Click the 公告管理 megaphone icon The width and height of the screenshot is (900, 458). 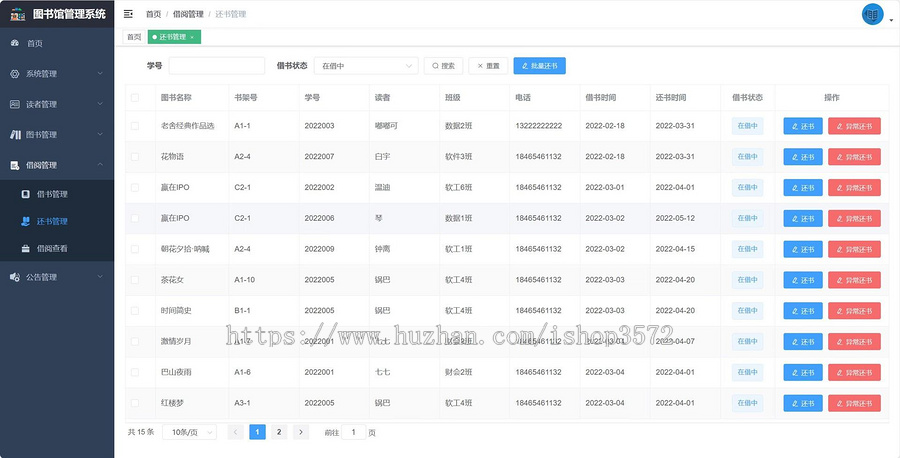[15, 277]
